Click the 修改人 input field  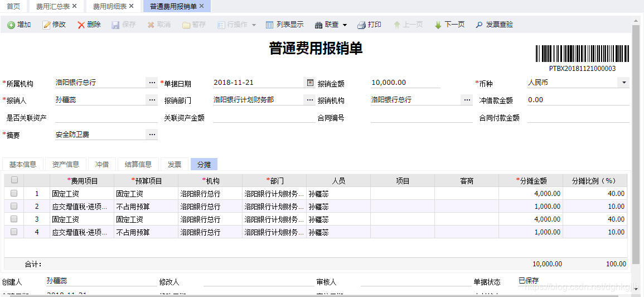click(259, 282)
